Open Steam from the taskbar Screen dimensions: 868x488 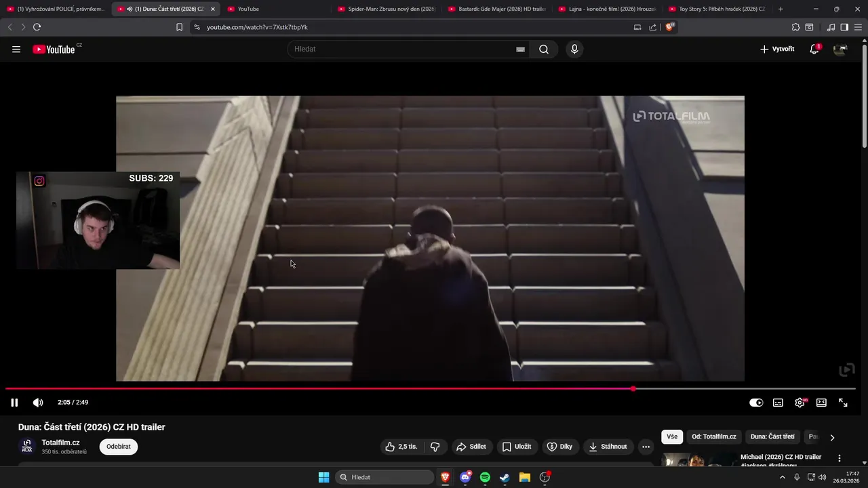pyautogui.click(x=505, y=477)
